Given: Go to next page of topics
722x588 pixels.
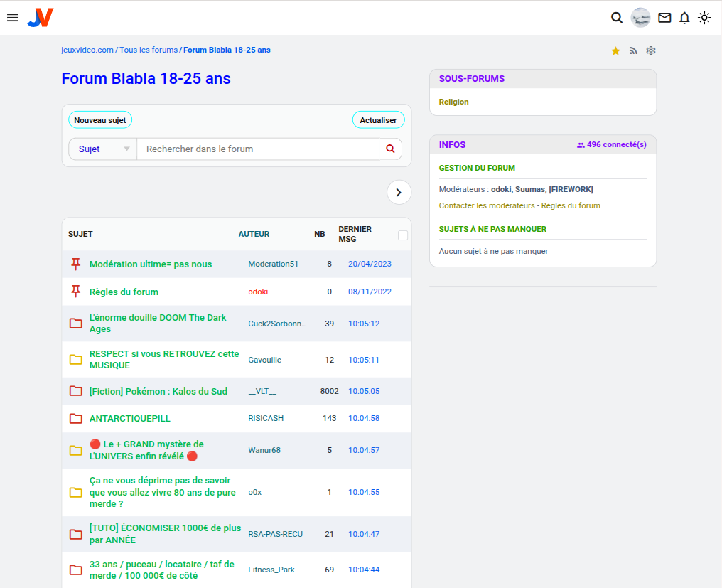Looking at the screenshot, I should (x=399, y=192).
